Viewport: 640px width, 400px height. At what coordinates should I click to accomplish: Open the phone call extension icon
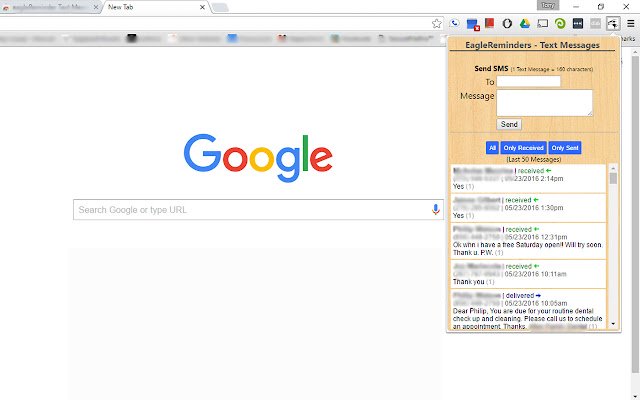tap(454, 24)
